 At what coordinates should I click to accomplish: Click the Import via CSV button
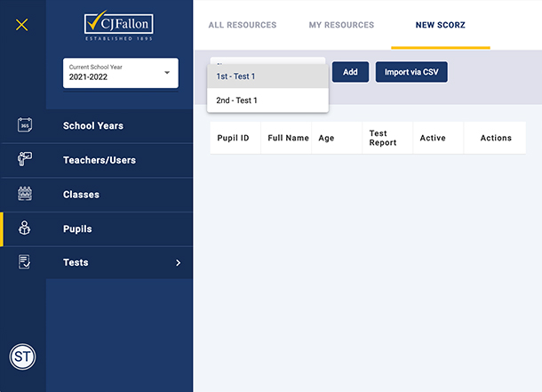click(x=411, y=72)
